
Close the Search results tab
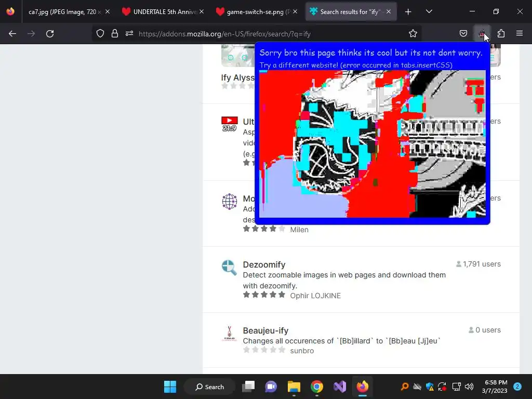pyautogui.click(x=389, y=12)
